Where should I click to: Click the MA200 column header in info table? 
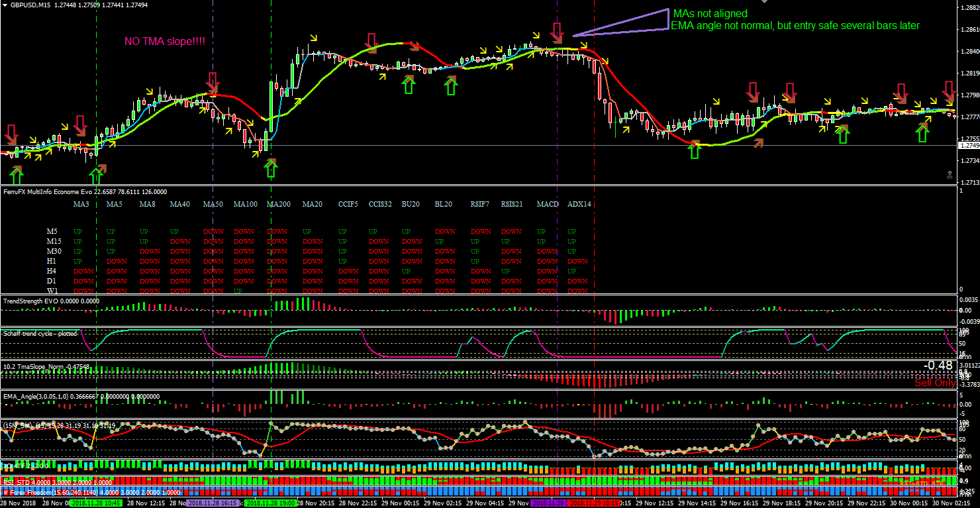pyautogui.click(x=277, y=205)
